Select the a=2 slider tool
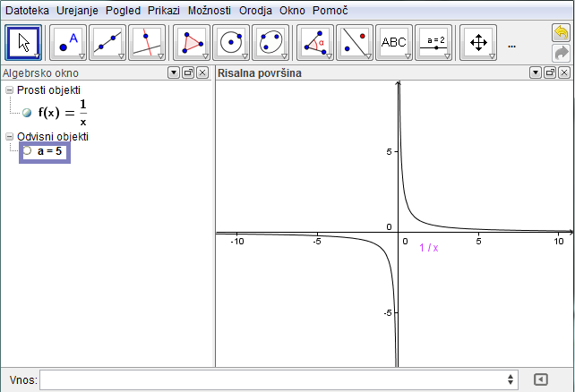The image size is (575, 392). pyautogui.click(x=434, y=42)
